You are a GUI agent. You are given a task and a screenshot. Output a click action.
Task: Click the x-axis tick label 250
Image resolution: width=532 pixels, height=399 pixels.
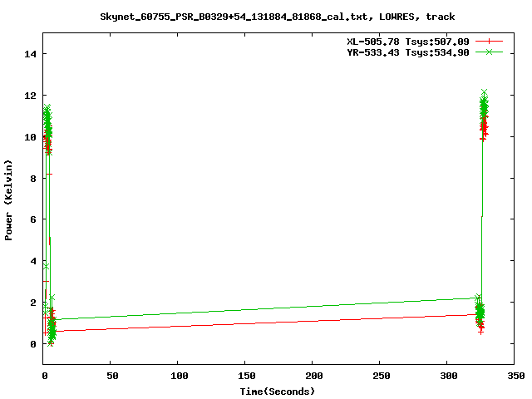381,376
